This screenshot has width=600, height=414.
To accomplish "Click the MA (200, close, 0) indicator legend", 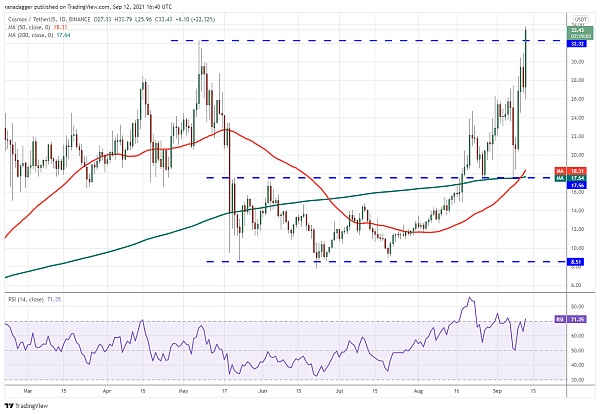I will (x=39, y=35).
